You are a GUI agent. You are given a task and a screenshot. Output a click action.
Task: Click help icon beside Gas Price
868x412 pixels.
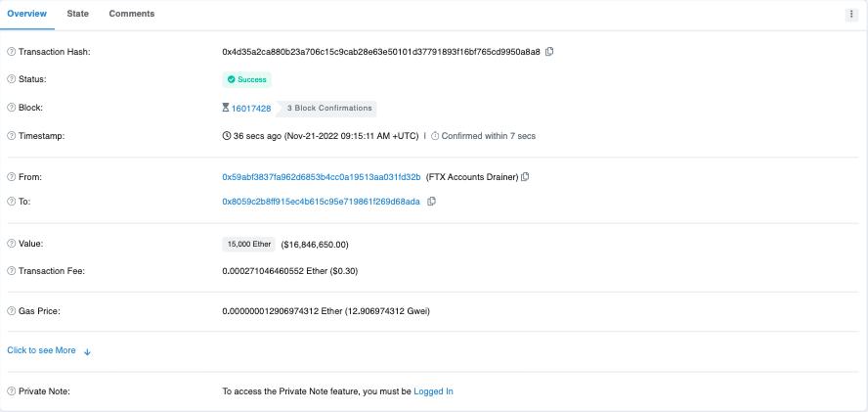click(x=11, y=311)
